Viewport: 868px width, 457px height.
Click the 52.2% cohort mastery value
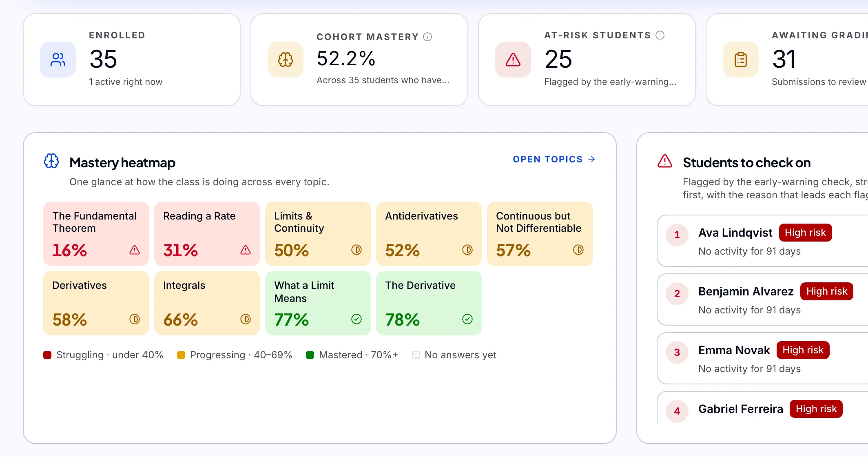pyautogui.click(x=346, y=58)
